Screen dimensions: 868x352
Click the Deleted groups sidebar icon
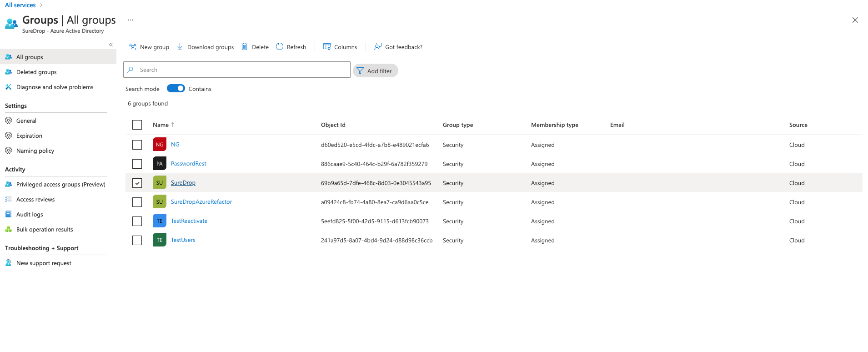[8, 72]
